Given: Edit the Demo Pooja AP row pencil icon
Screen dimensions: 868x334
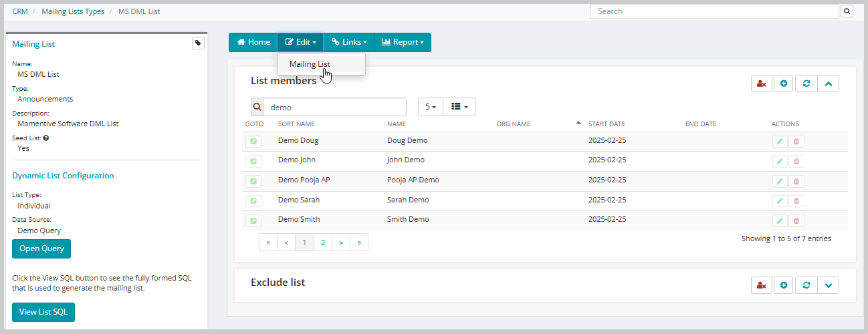Looking at the screenshot, I should [x=780, y=181].
